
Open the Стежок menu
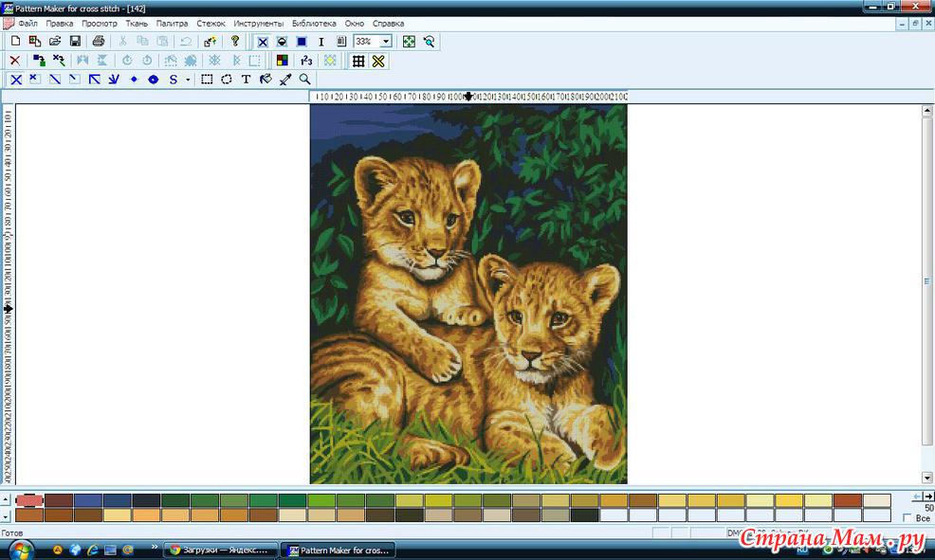[x=211, y=24]
